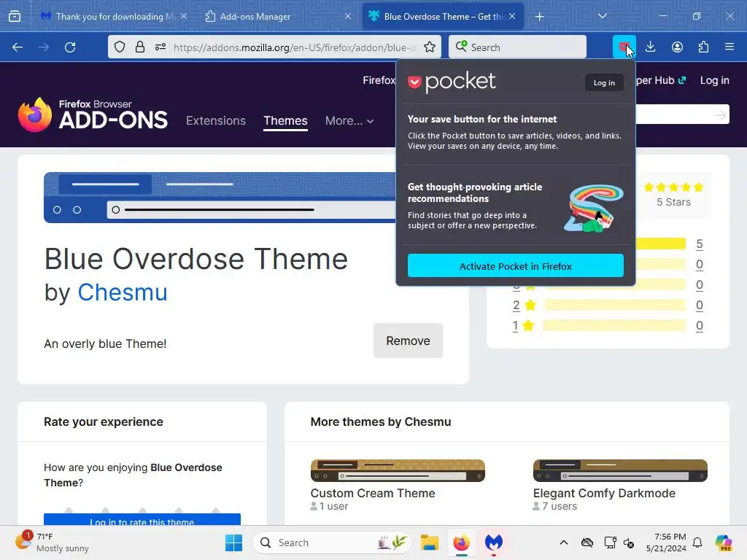Click the forward navigation arrow

44,47
